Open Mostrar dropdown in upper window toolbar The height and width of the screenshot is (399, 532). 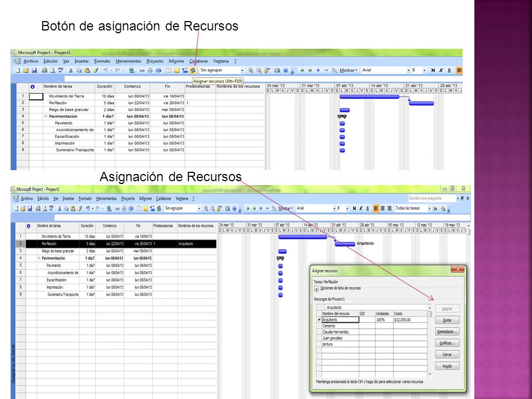(349, 70)
